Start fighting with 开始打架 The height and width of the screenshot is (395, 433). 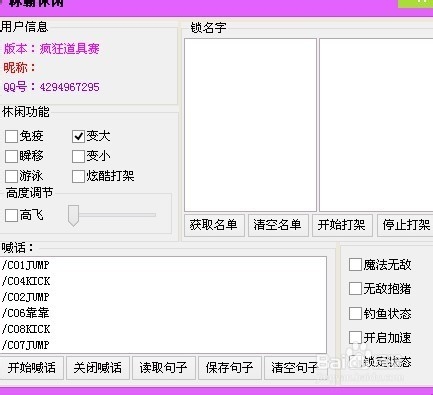pyautogui.click(x=342, y=225)
